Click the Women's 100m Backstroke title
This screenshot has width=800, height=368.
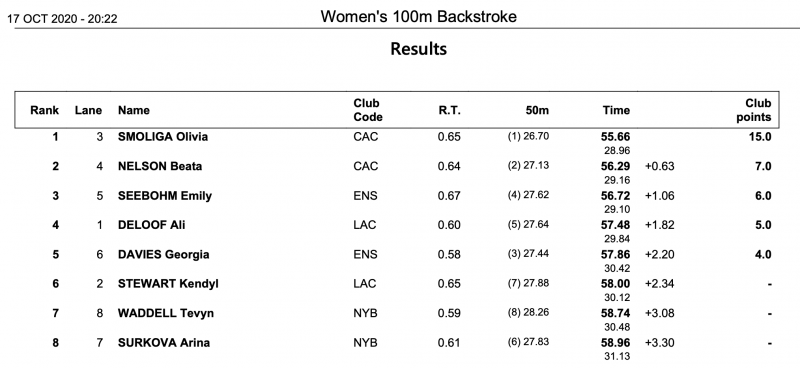418,17
